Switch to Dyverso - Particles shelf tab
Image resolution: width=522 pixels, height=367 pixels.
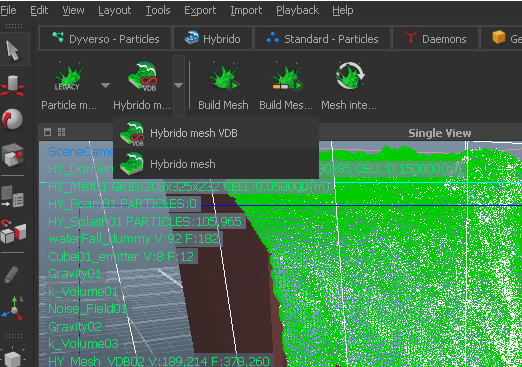pyautogui.click(x=106, y=39)
